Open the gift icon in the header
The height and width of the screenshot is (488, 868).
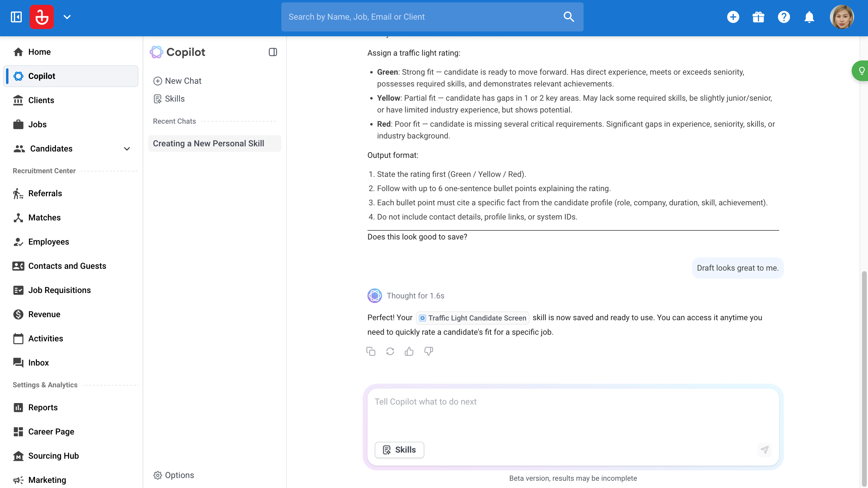(758, 17)
